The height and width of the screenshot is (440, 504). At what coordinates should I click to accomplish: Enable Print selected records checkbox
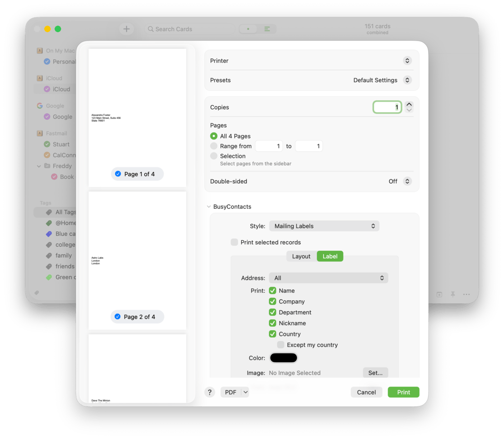pos(234,242)
